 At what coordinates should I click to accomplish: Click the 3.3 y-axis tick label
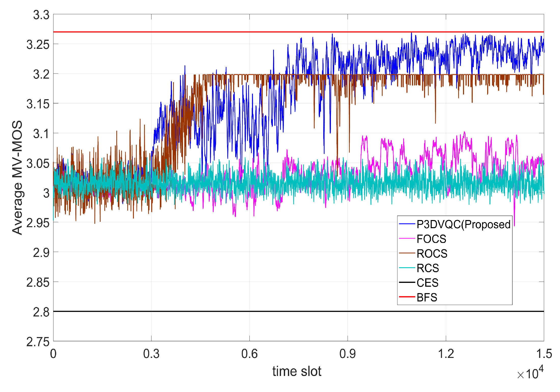click(41, 15)
